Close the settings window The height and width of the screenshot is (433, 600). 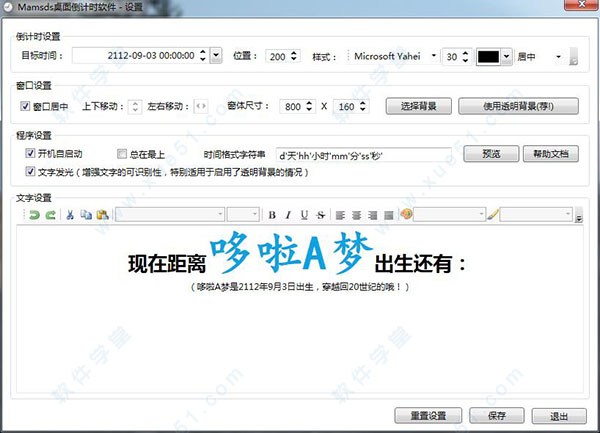click(581, 4)
